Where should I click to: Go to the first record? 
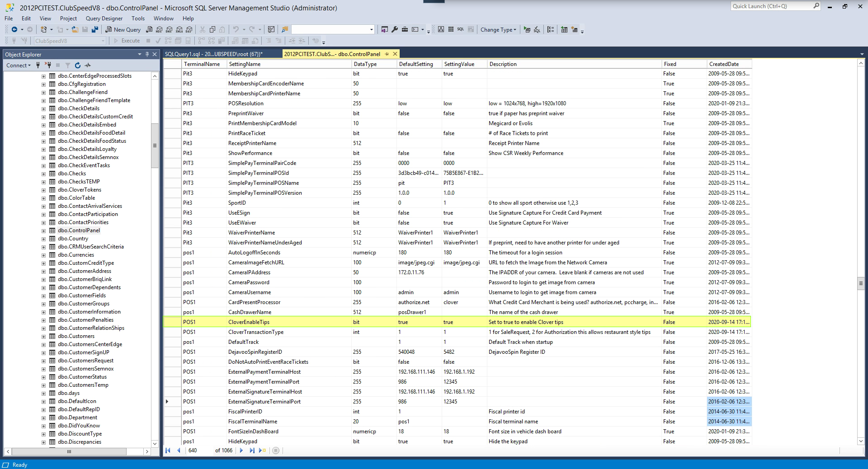(x=168, y=450)
